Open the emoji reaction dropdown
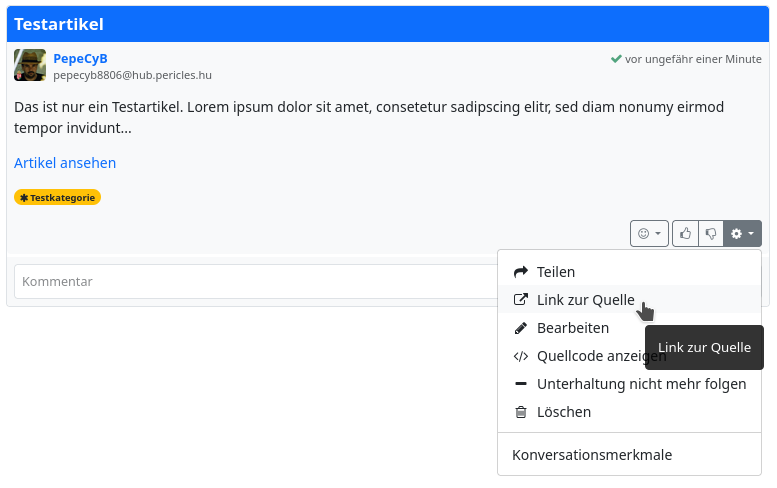 [649, 233]
